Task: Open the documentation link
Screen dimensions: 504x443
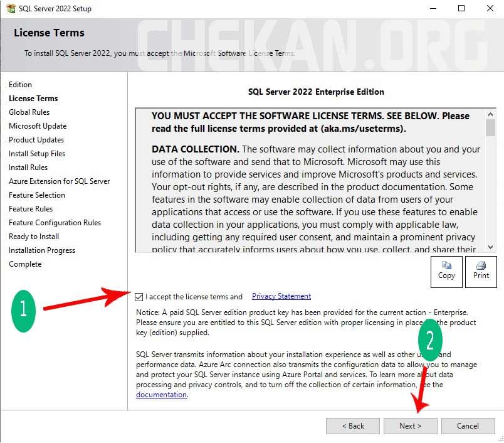Action: click(x=161, y=395)
